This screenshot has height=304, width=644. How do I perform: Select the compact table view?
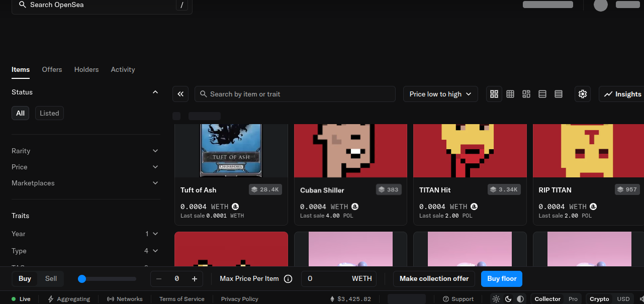point(559,94)
